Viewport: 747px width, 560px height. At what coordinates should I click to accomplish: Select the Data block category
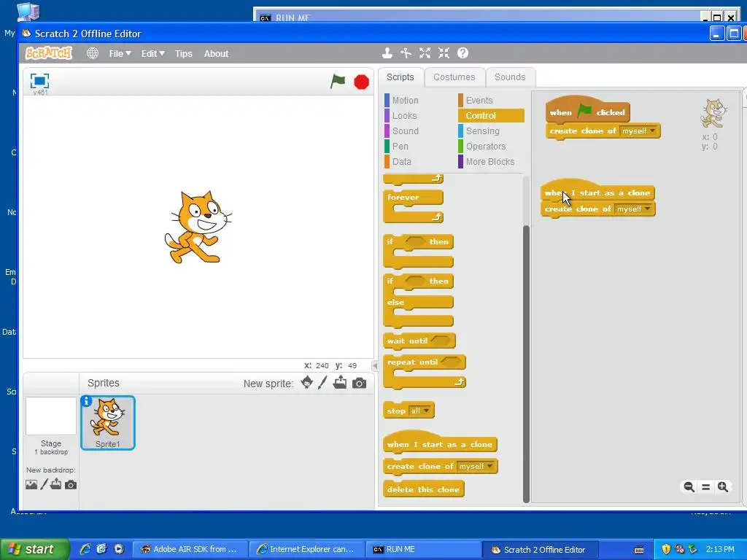point(401,161)
